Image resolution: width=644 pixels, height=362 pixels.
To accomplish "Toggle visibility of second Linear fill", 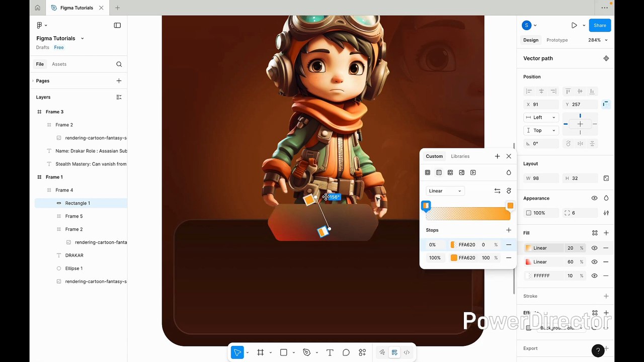I will point(594,262).
